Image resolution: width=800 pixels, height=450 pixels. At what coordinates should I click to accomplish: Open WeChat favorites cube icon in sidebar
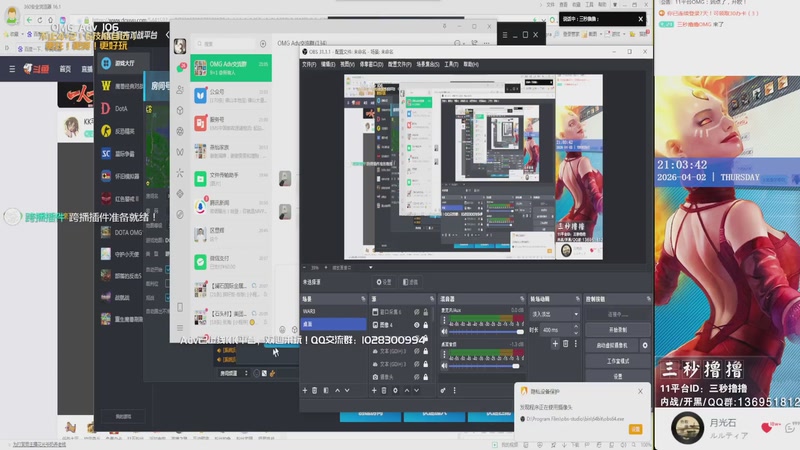click(180, 110)
